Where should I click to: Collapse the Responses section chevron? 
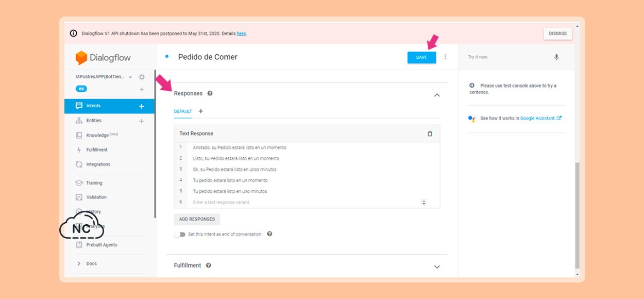[x=437, y=95]
